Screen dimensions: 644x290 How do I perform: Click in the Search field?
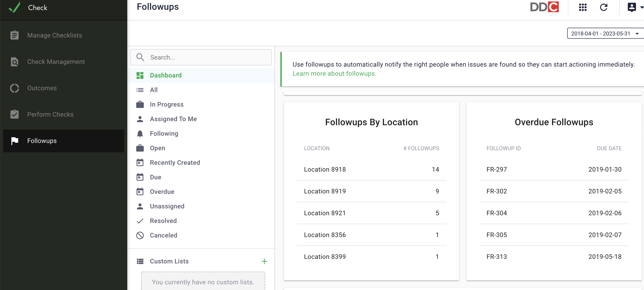coord(201,57)
